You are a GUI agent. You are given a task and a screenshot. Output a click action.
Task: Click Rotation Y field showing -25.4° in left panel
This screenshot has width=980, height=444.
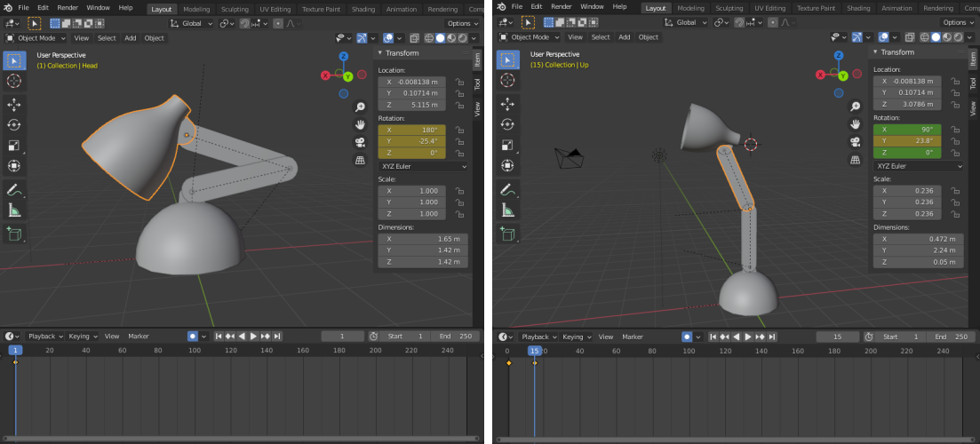point(412,141)
